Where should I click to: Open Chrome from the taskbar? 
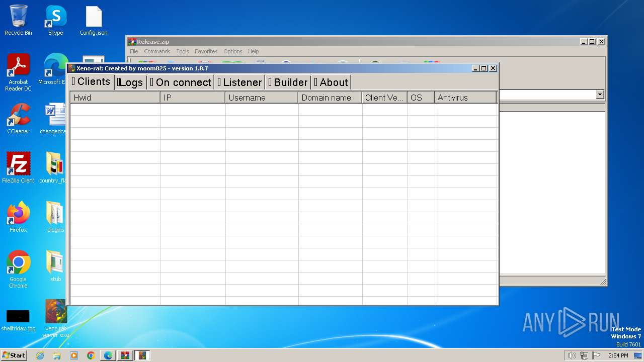point(91,355)
